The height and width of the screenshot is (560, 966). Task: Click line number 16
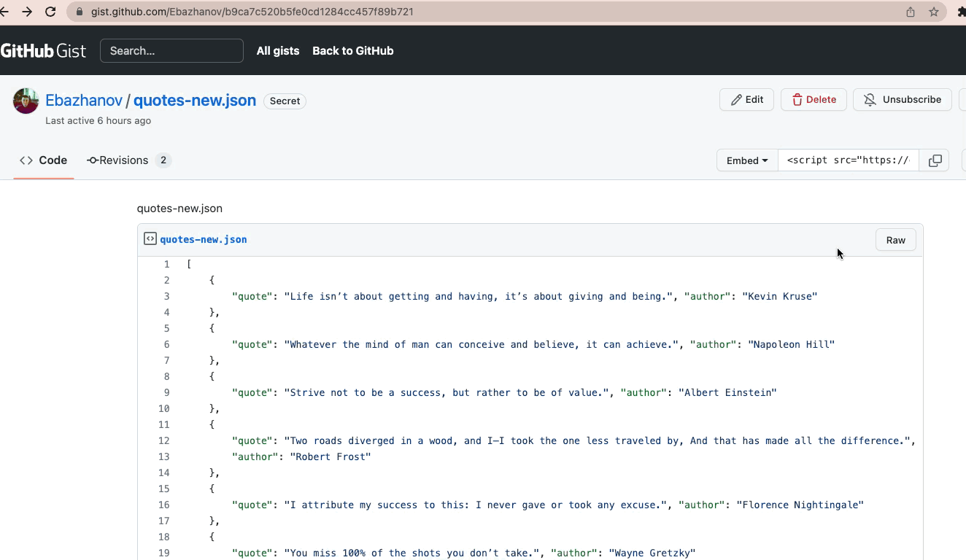[x=163, y=505]
